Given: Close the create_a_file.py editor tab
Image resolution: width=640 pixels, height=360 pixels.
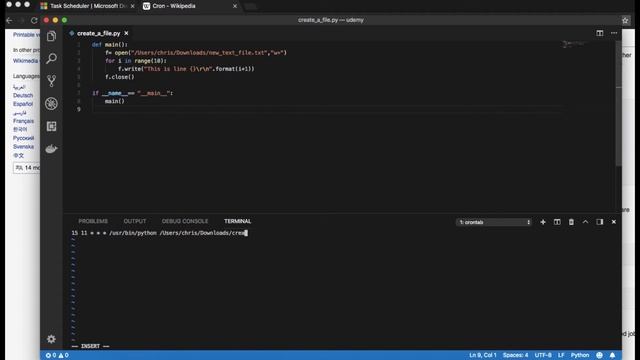Looking at the screenshot, I should [x=126, y=33].
